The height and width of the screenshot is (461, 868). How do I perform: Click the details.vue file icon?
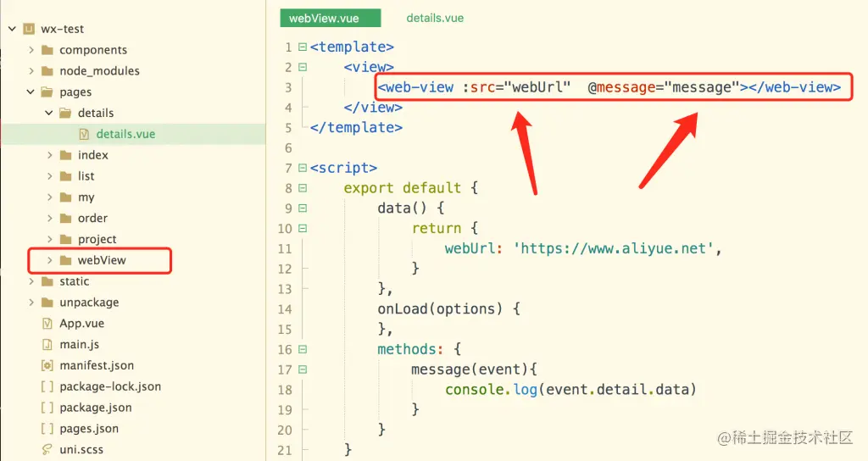click(x=84, y=134)
